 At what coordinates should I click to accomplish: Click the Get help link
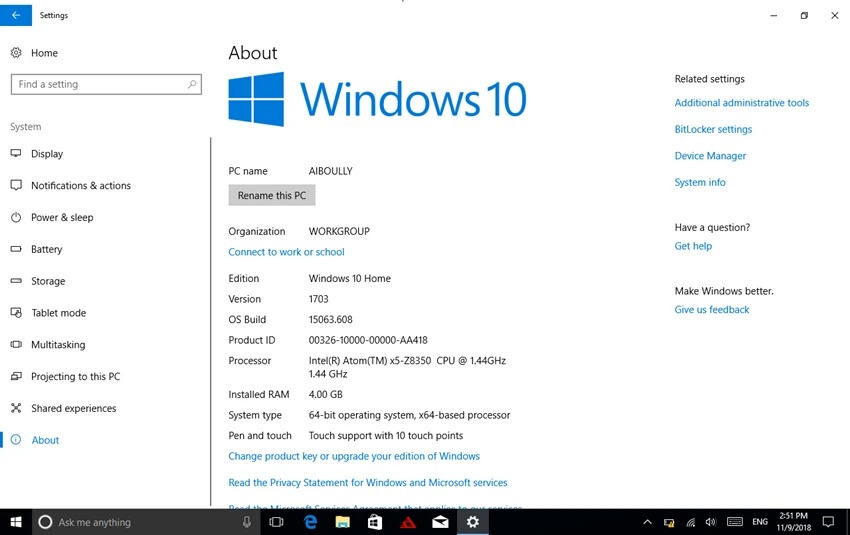pyautogui.click(x=693, y=246)
